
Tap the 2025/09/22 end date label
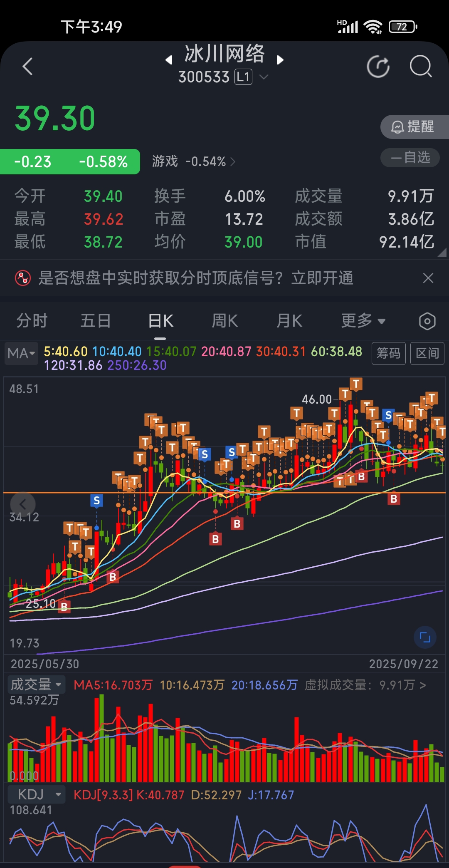[x=404, y=664]
